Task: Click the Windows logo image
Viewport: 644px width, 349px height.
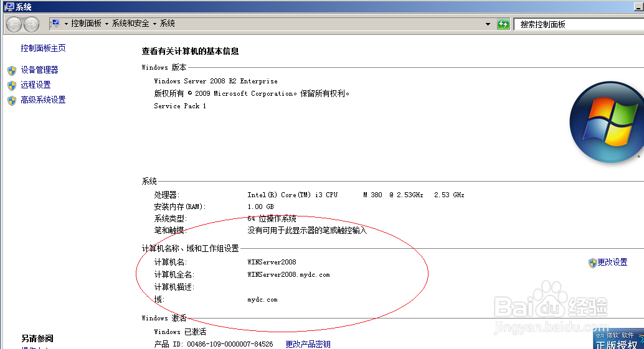Action: click(607, 122)
